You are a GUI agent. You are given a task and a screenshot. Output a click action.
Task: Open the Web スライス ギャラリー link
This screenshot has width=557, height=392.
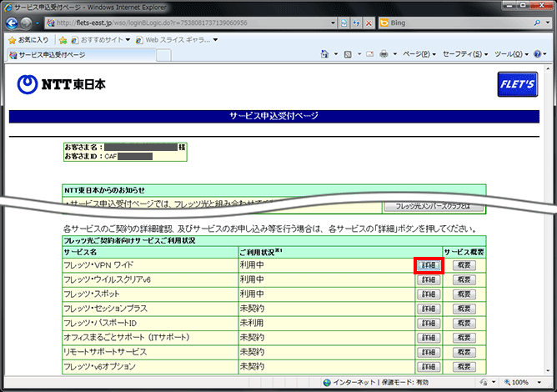point(177,40)
